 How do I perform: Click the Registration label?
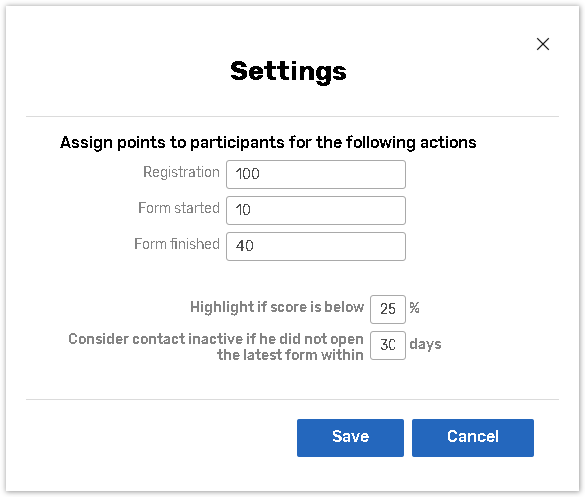click(x=181, y=173)
